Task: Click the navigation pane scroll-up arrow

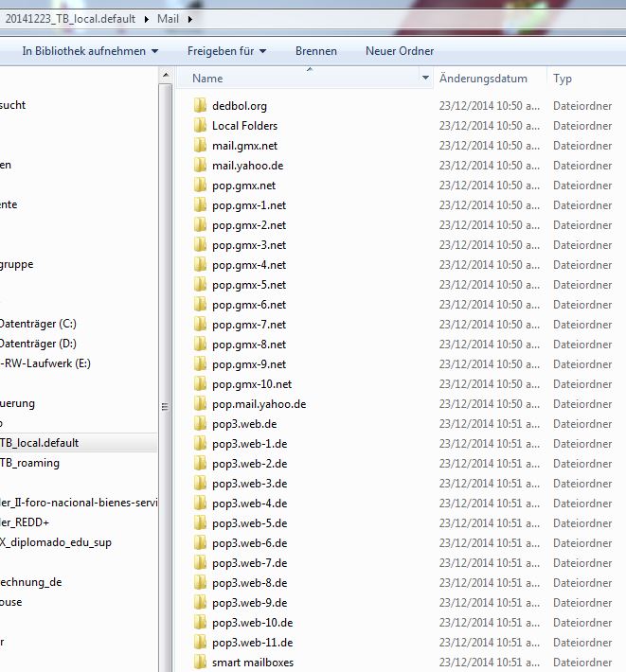Action: (x=165, y=76)
